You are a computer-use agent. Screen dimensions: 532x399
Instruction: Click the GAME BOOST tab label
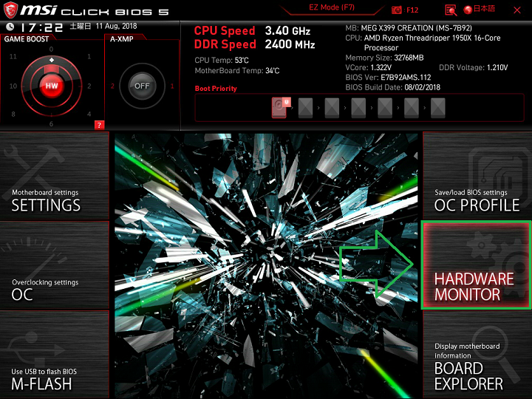click(27, 39)
